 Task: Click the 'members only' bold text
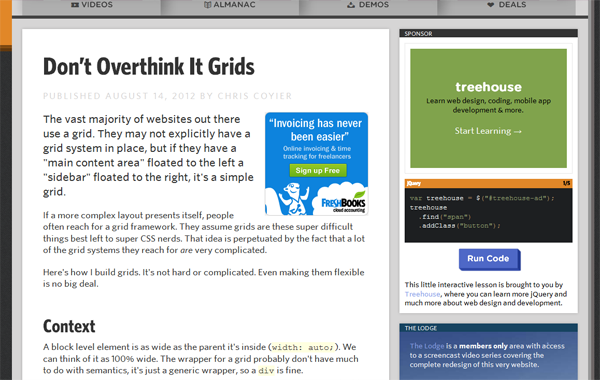pos(483,346)
